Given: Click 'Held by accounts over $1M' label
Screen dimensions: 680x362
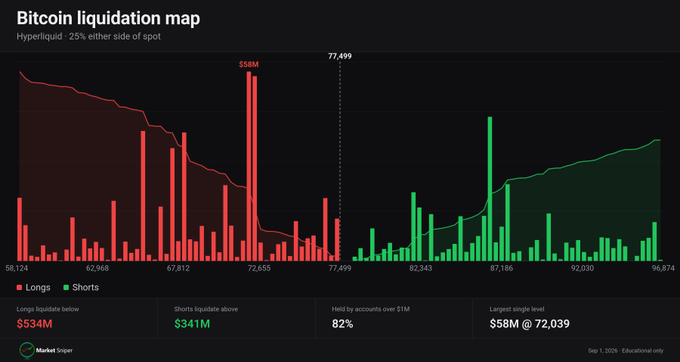Looking at the screenshot, I should 371,309.
